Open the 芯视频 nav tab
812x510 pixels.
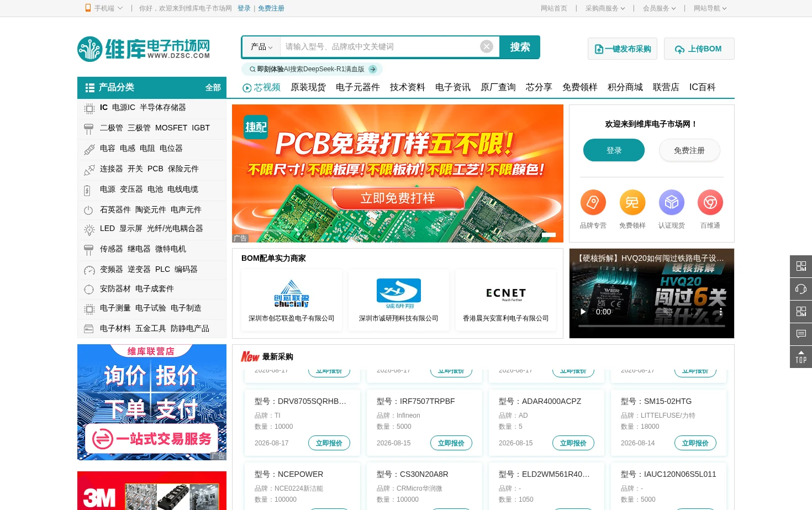262,87
